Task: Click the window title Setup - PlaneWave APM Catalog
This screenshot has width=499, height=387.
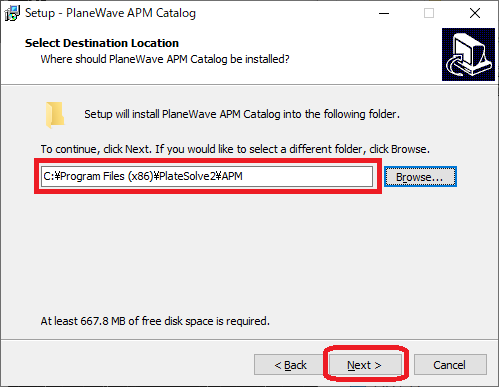Action: 110,13
